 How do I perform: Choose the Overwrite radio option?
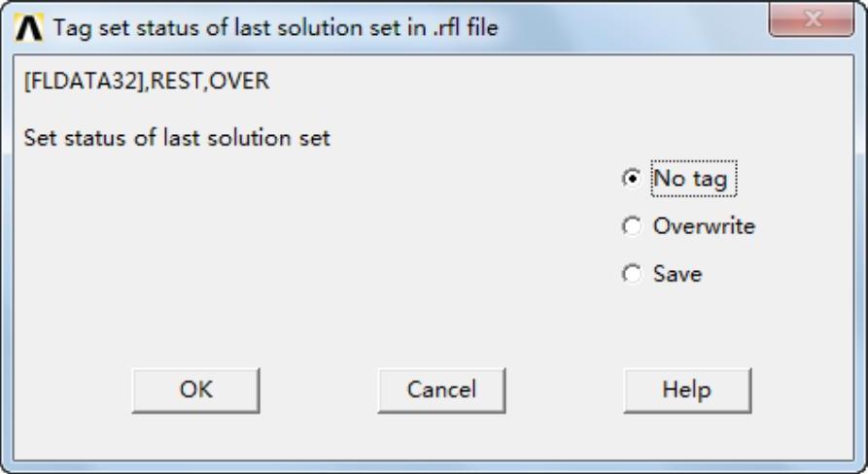tap(633, 226)
